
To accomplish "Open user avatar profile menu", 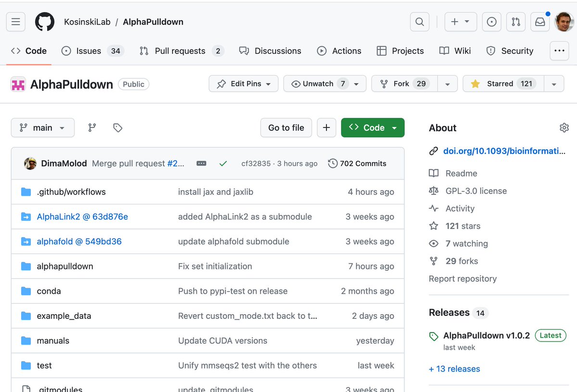I will (x=564, y=22).
